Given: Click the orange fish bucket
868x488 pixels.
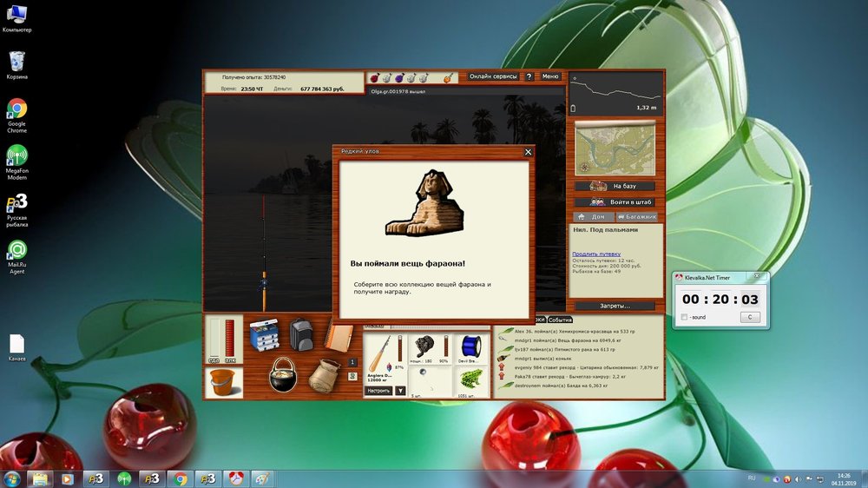Looking at the screenshot, I should [223, 382].
